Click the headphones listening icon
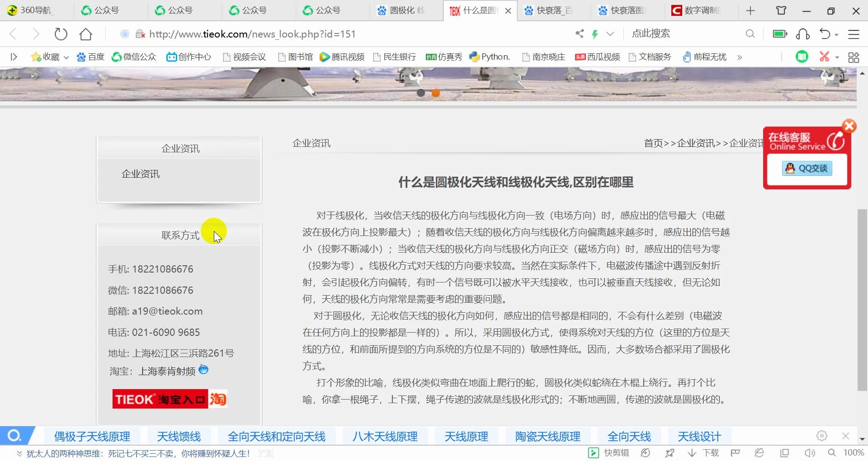The image size is (868, 461). point(802,33)
